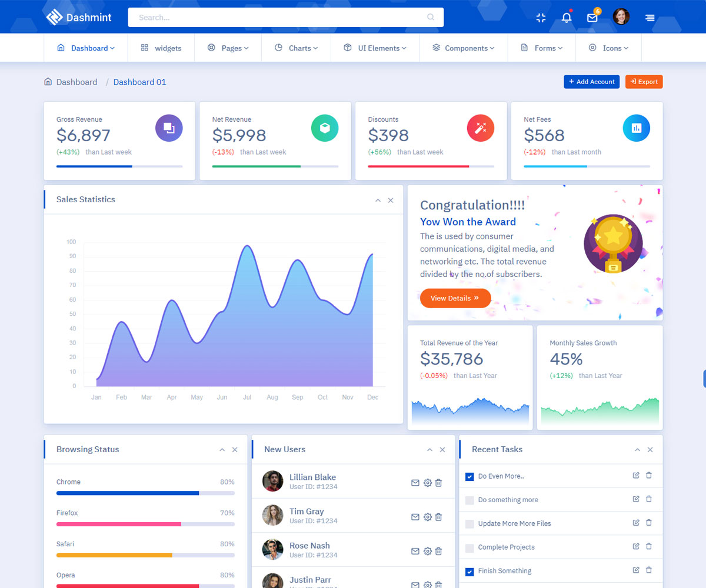This screenshot has width=706, height=588.
Task: Open the mail inbox icon
Action: (x=592, y=18)
